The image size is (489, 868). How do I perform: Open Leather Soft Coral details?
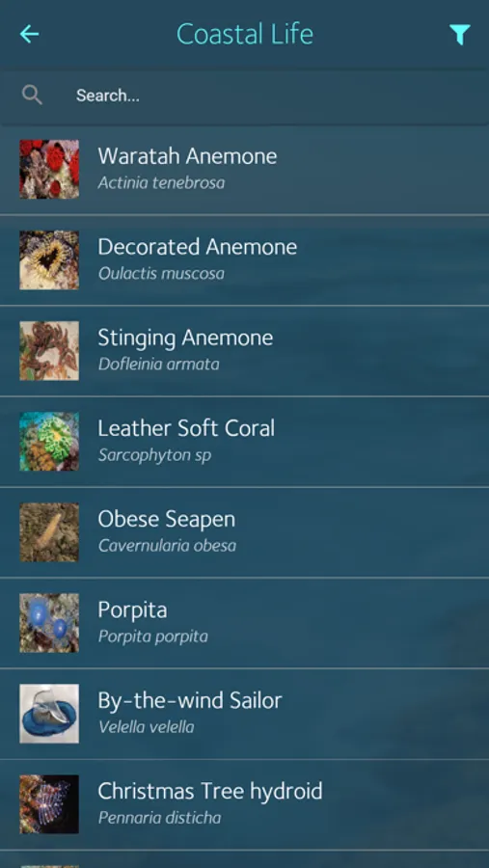(244, 442)
